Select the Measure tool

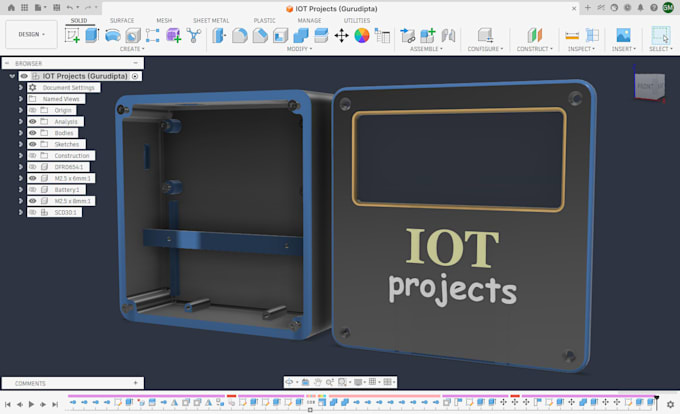(572, 36)
